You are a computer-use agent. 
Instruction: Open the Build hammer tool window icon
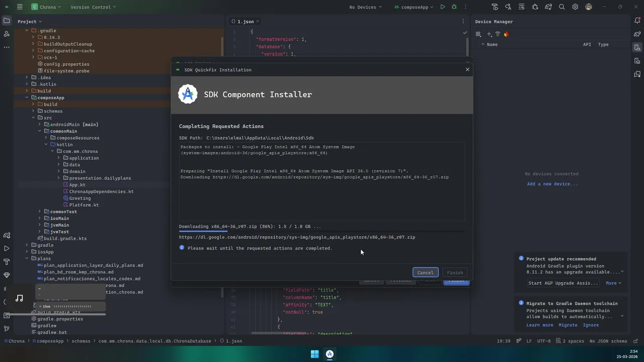click(x=7, y=261)
